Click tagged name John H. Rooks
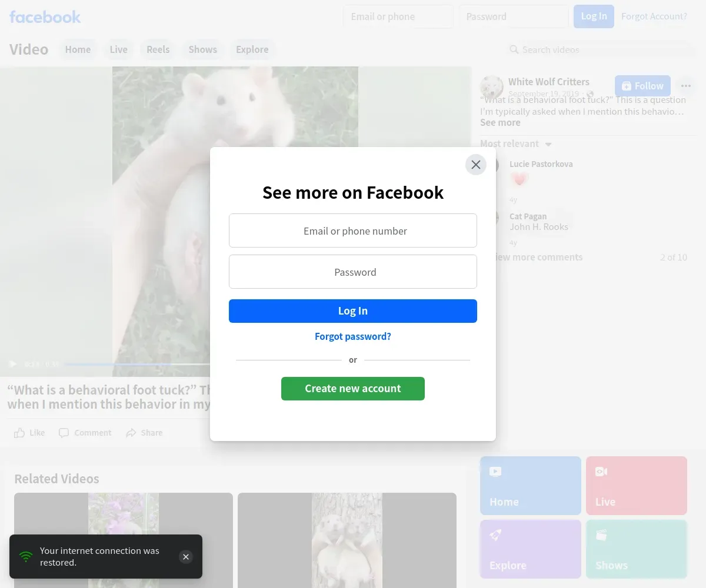706x588 pixels. click(539, 226)
